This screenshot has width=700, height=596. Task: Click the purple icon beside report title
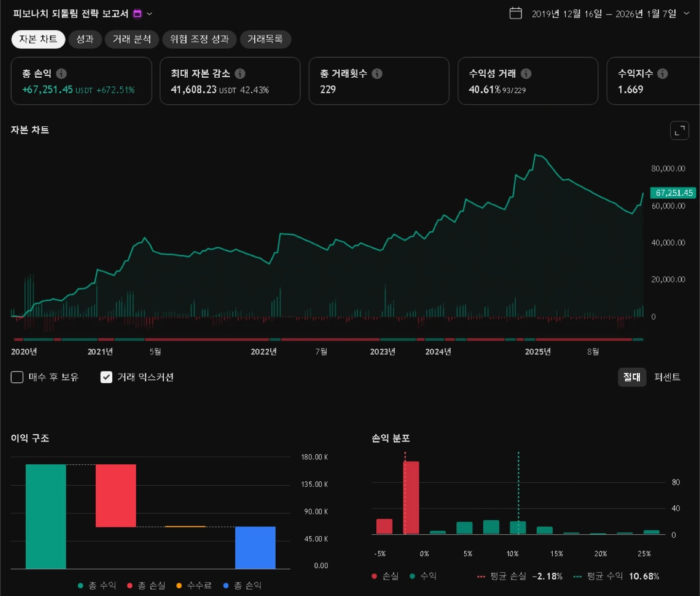[138, 14]
